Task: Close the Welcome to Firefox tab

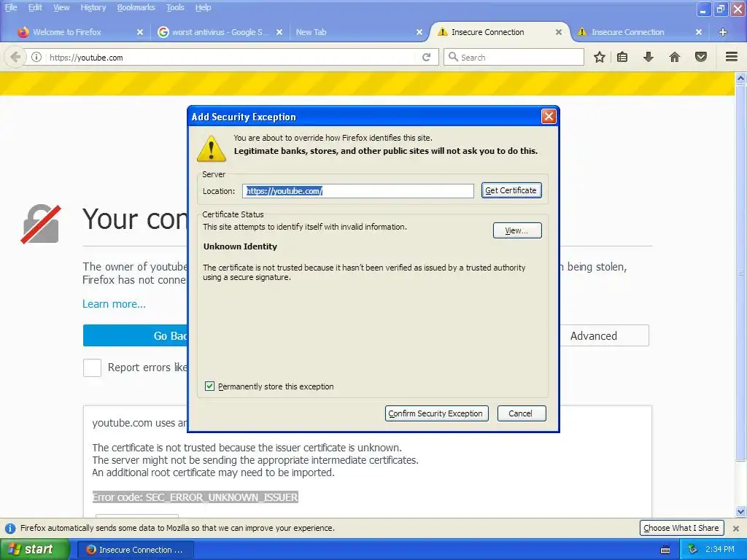Action: [x=140, y=32]
